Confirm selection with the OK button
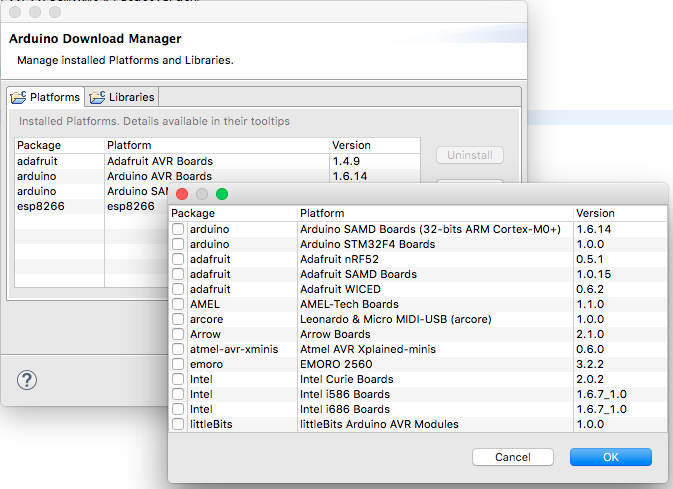Screen dimensions: 673x489 tap(611, 457)
